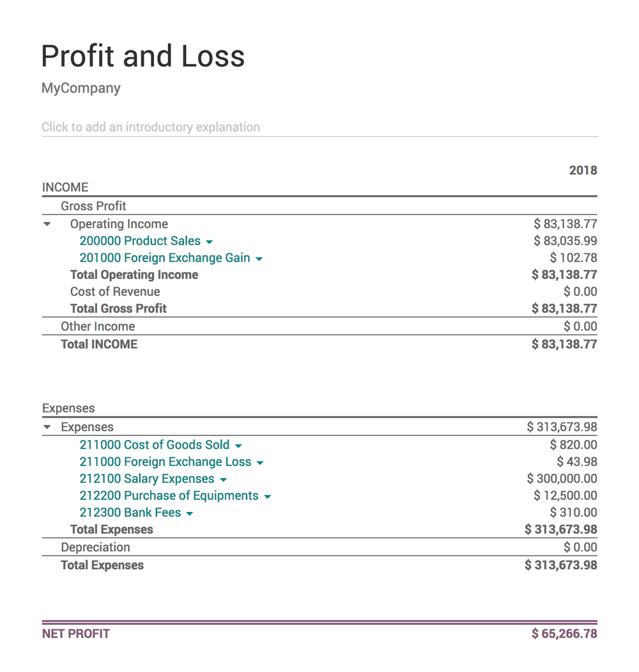Open dropdown caret next to Salary Expenses

point(223,480)
